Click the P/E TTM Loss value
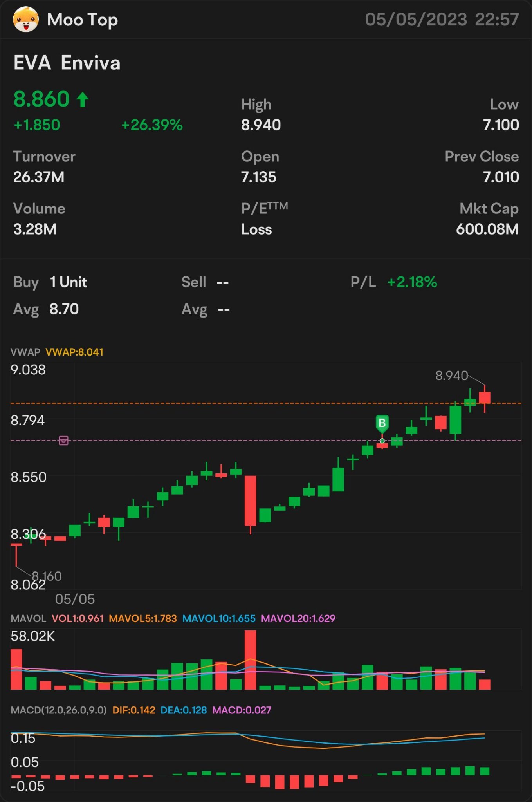532x802 pixels. click(256, 229)
